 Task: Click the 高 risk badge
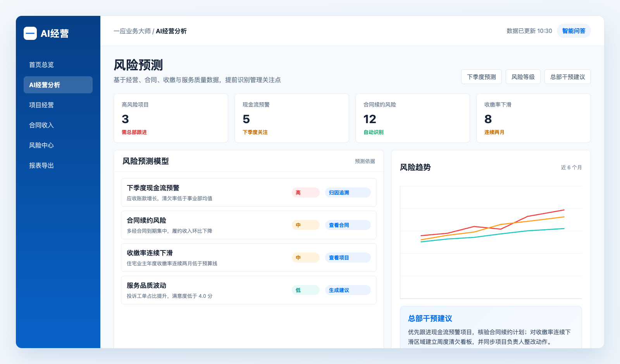tap(306, 192)
